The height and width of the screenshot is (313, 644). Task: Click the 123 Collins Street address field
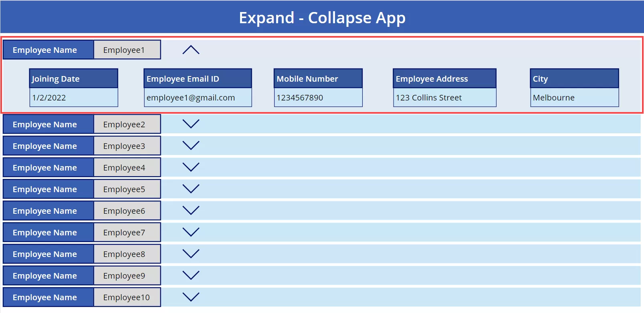tap(444, 98)
